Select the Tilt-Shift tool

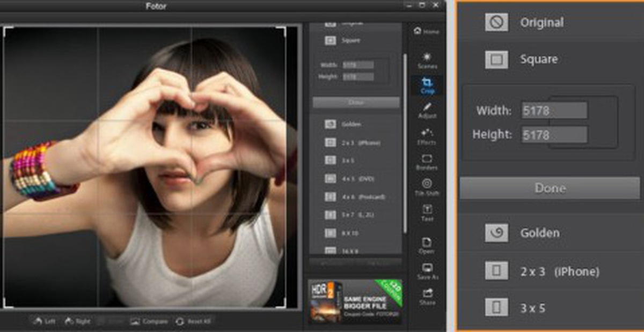[427, 187]
